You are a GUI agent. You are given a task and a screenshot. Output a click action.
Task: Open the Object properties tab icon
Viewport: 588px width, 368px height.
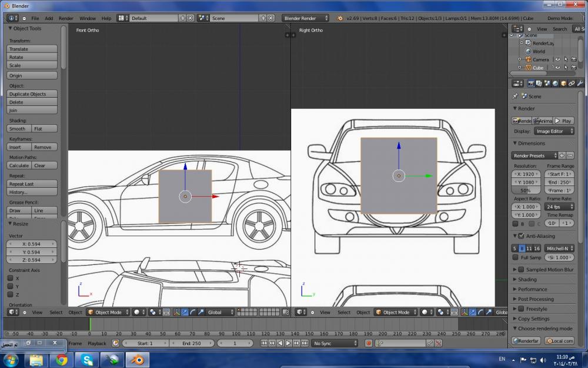(564, 84)
